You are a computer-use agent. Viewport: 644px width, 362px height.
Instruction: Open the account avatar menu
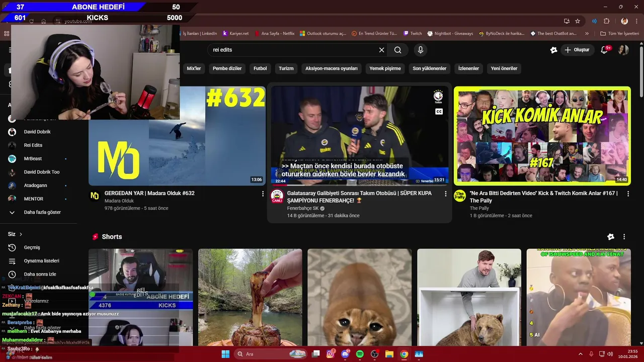[x=623, y=50]
